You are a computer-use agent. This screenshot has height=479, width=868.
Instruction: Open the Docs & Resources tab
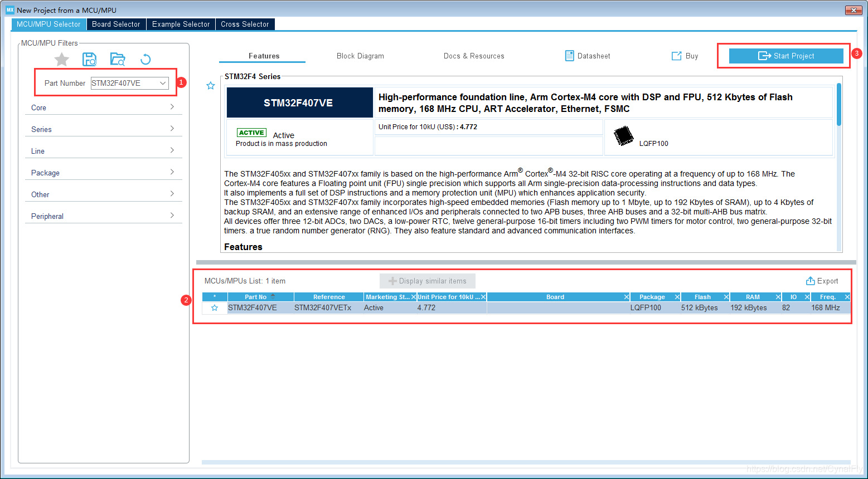pyautogui.click(x=474, y=56)
